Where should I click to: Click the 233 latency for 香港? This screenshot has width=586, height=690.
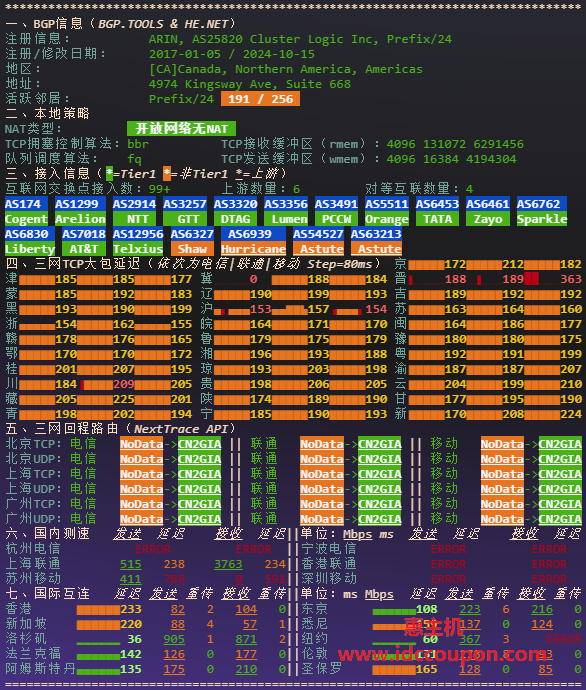click(131, 609)
